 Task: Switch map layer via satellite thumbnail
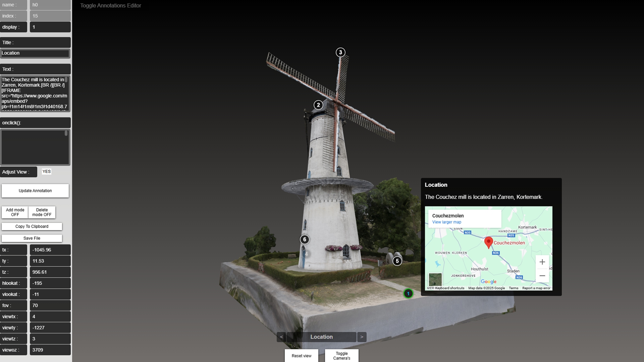pos(435,279)
